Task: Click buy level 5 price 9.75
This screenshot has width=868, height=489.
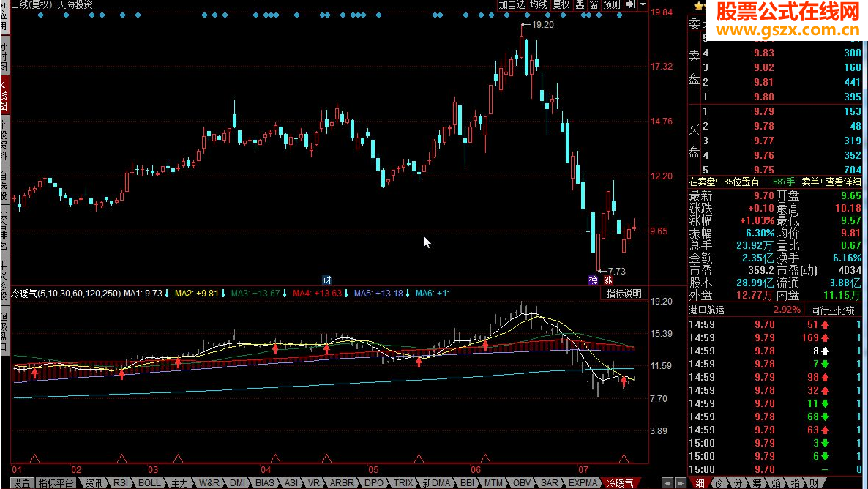Action: (x=764, y=170)
